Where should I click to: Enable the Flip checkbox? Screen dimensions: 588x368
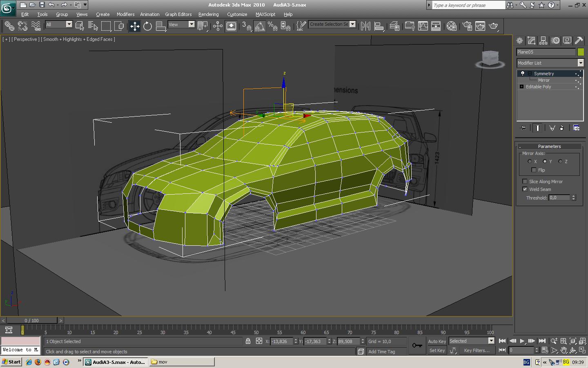pos(534,170)
